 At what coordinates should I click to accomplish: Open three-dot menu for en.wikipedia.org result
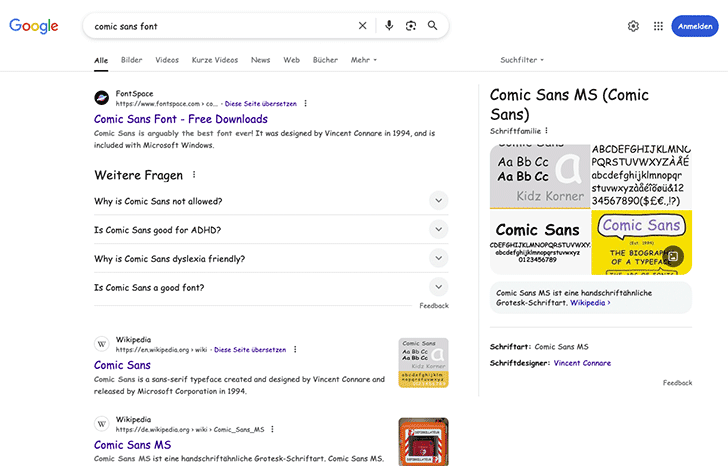pyautogui.click(x=295, y=350)
